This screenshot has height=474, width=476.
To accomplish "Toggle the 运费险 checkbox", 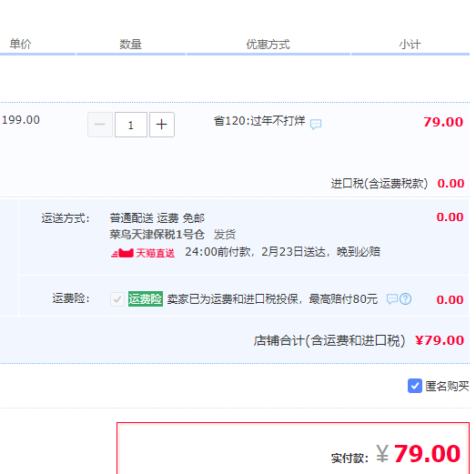I will (117, 299).
